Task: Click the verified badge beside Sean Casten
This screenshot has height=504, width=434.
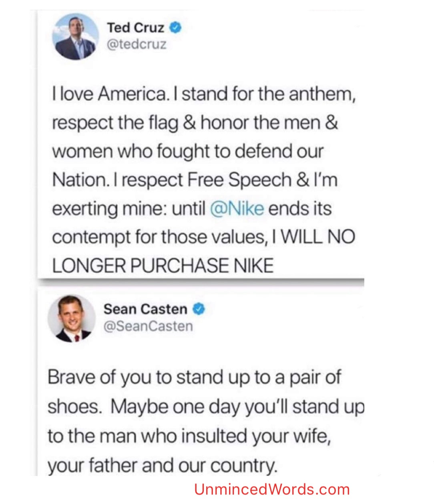Action: [199, 309]
